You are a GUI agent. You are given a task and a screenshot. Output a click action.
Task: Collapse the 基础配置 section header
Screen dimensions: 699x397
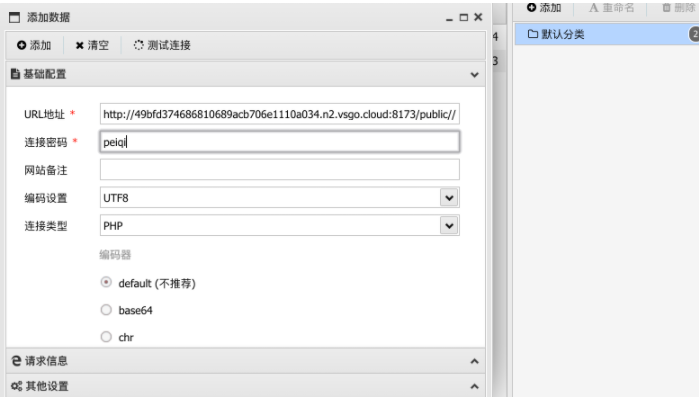(246, 74)
